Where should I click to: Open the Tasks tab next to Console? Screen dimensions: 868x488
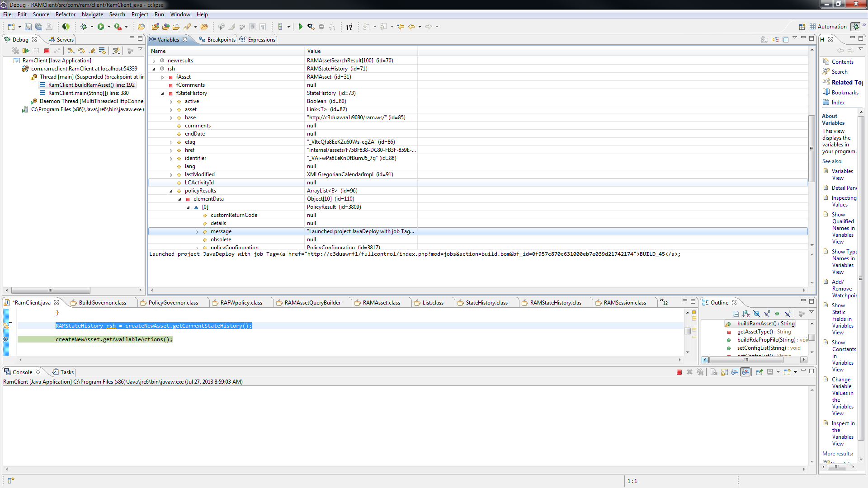63,372
